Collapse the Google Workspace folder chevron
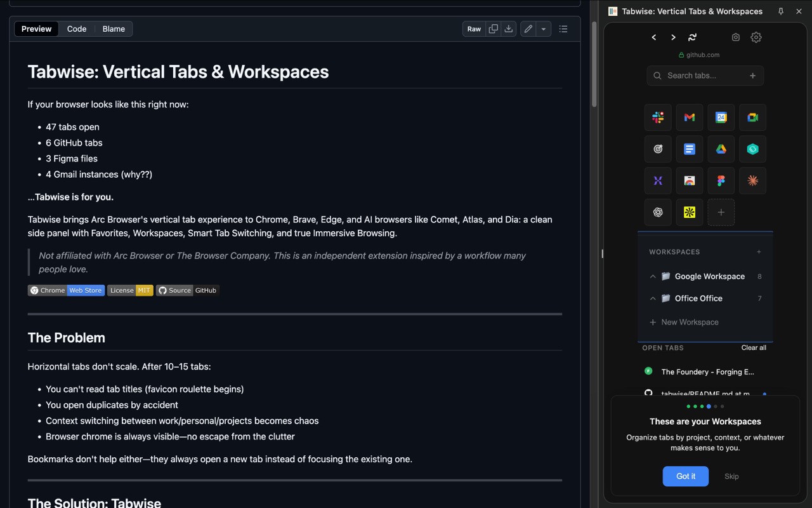 click(652, 277)
